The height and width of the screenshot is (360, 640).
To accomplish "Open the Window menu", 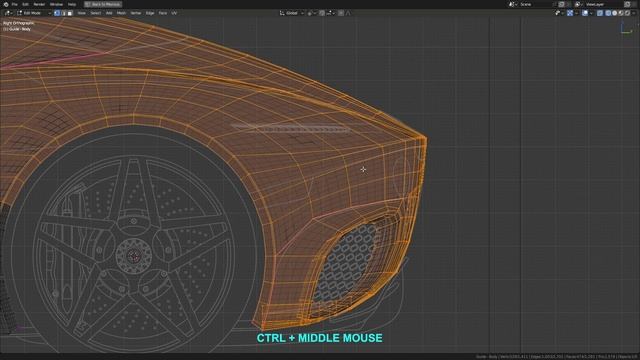I will coord(56,4).
